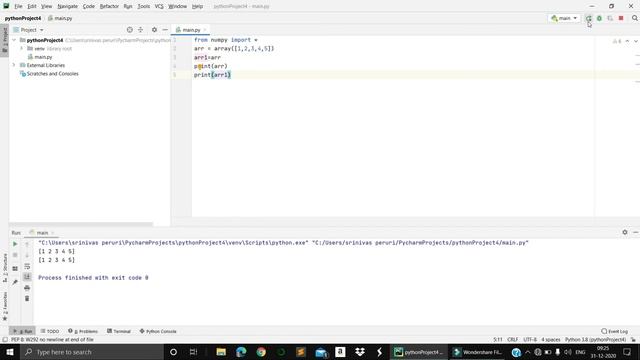Viewport: 640px width, 360px height.
Task: Click the taskbar search box
Action: pyautogui.click(x=92, y=352)
